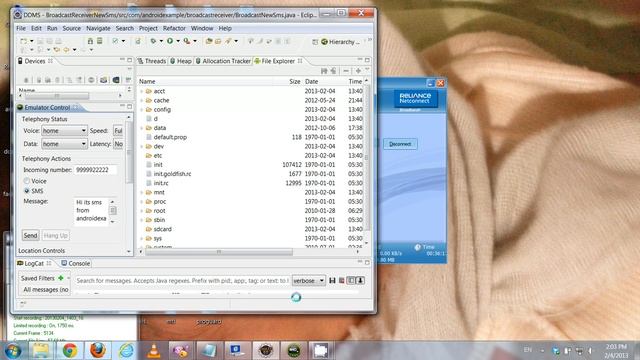Select the LogCat tab
This screenshot has height=360, width=640.
[33, 263]
